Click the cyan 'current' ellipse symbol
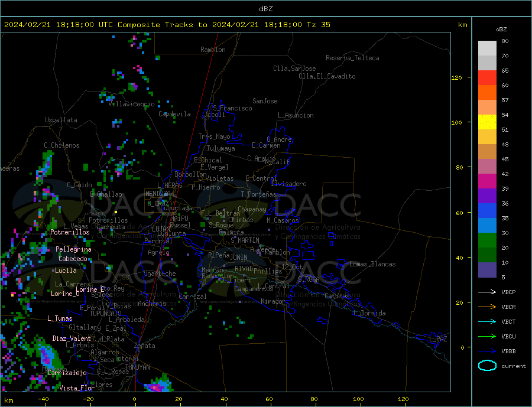532x407 pixels. [487, 366]
